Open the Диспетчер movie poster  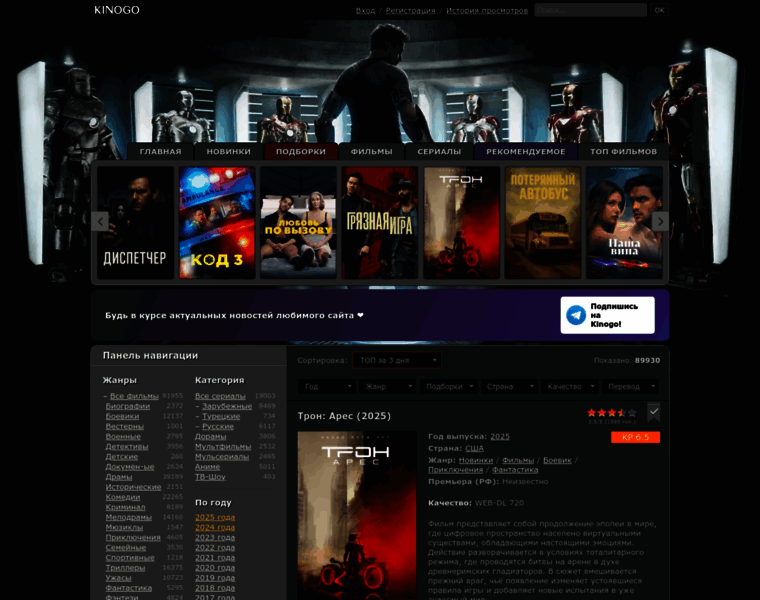(135, 222)
